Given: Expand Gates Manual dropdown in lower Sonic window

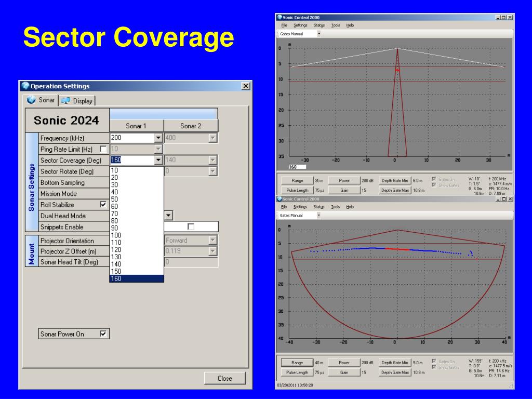Looking at the screenshot, I should pyautogui.click(x=318, y=215).
